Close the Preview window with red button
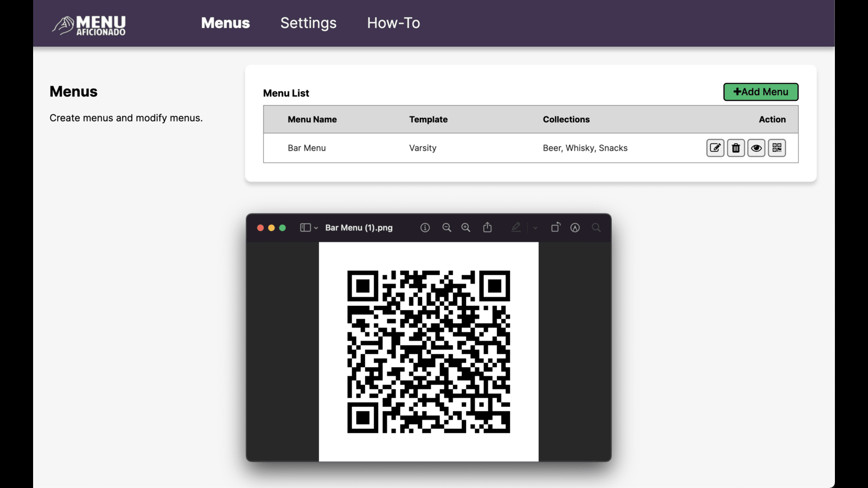The image size is (868, 488). [260, 228]
